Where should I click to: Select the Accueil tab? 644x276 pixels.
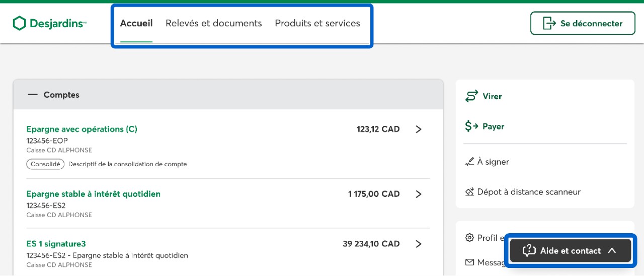pyautogui.click(x=136, y=23)
